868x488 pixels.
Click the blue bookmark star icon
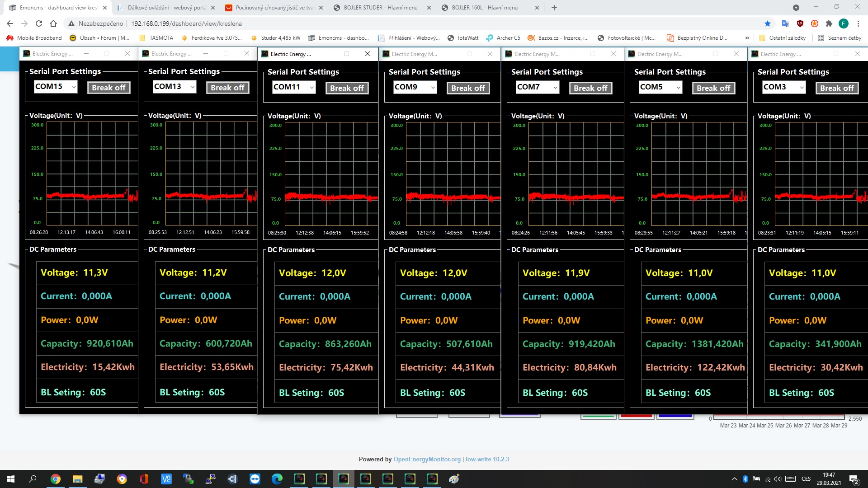point(768,23)
